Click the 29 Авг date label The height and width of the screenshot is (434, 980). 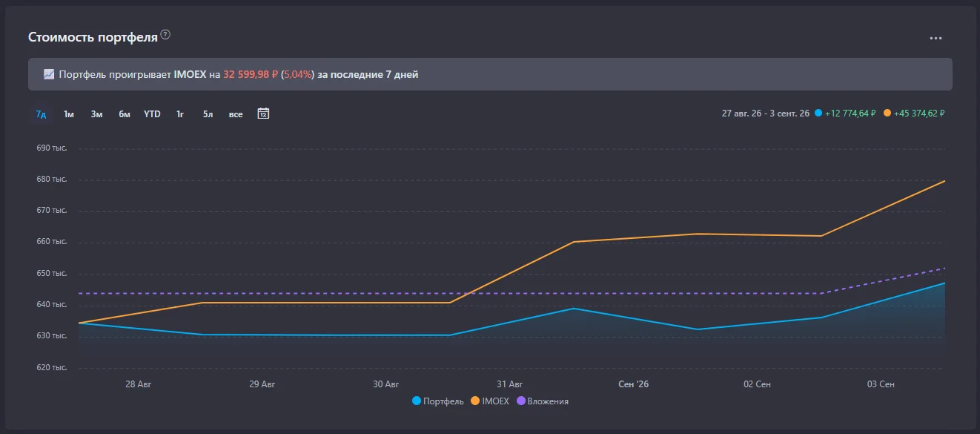pyautogui.click(x=262, y=384)
